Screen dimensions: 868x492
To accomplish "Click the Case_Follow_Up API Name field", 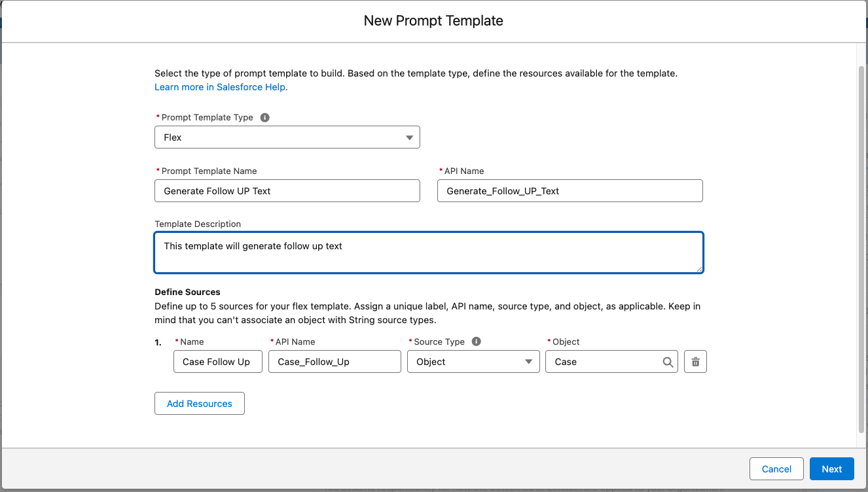I will coord(334,361).
